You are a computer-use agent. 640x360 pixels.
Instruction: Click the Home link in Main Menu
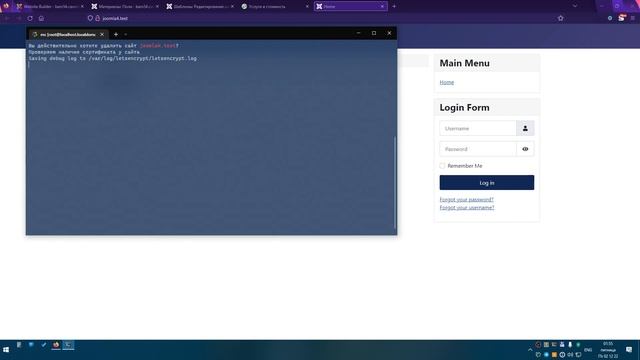[x=447, y=82]
